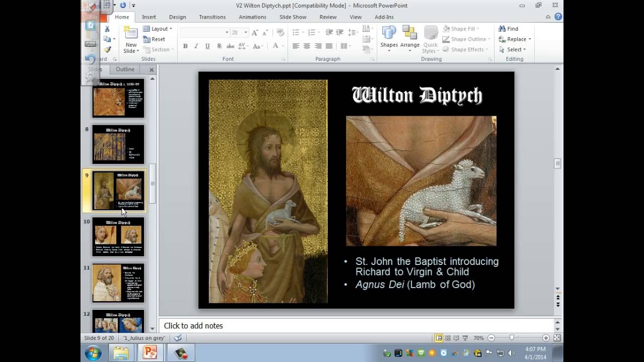Fit slide to current window
Viewport: 644px width, 362px height.
(557, 338)
